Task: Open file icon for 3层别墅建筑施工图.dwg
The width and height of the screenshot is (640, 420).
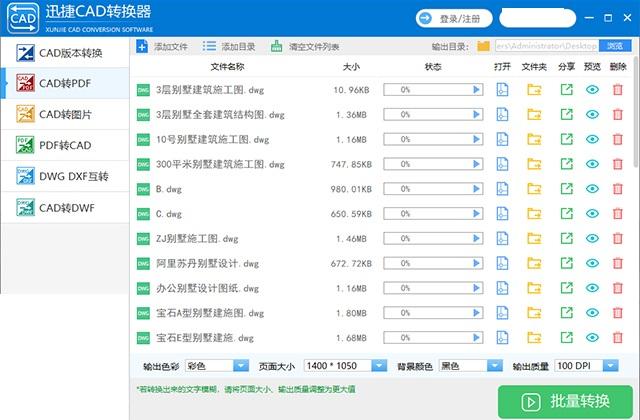Action: tap(502, 89)
